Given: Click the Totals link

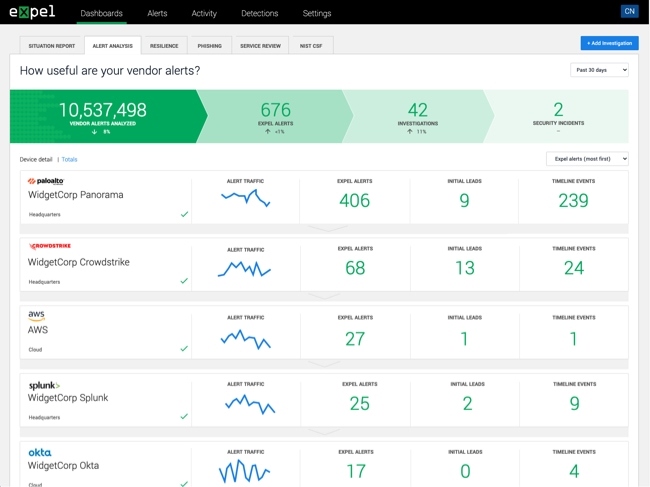Looking at the screenshot, I should point(69,159).
